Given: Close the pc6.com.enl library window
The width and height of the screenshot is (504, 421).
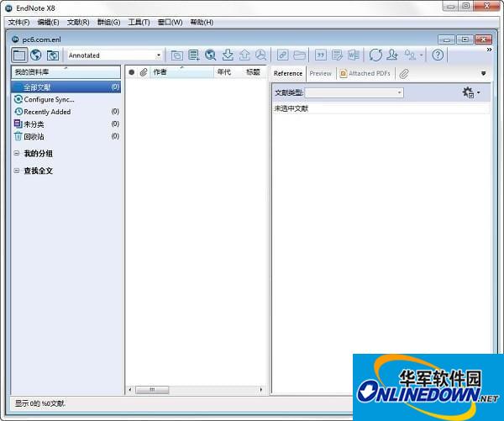Looking at the screenshot, I should 483,39.
